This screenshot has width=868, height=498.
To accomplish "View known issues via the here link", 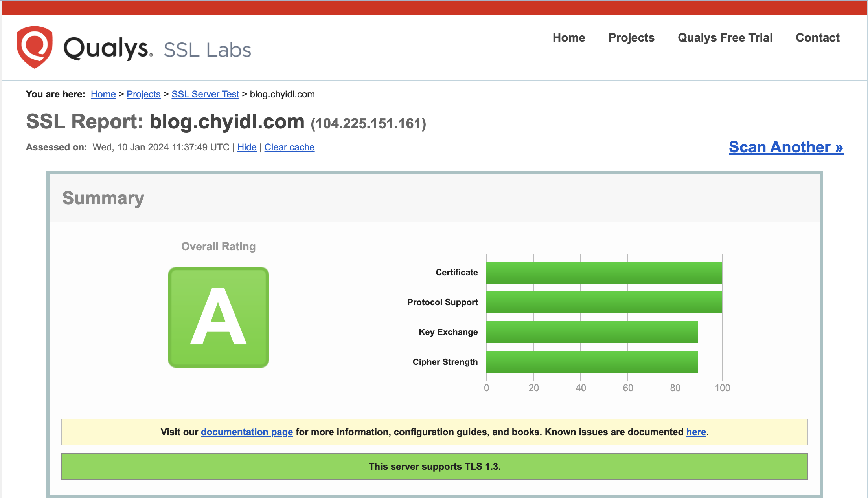I will [x=695, y=432].
